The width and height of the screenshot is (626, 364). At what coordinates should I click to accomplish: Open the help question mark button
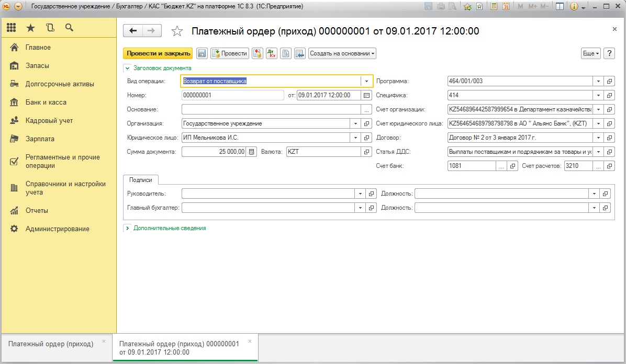point(609,53)
